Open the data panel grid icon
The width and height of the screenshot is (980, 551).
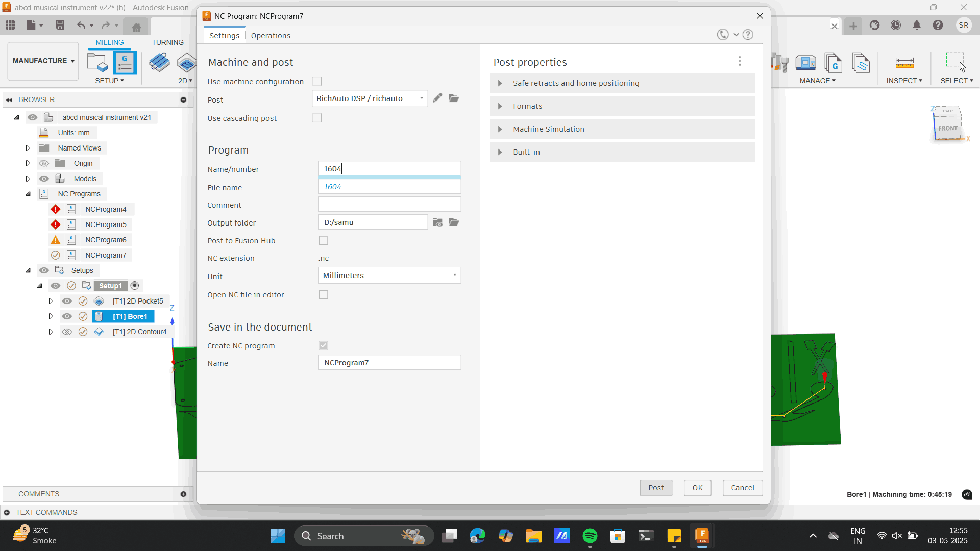point(10,25)
